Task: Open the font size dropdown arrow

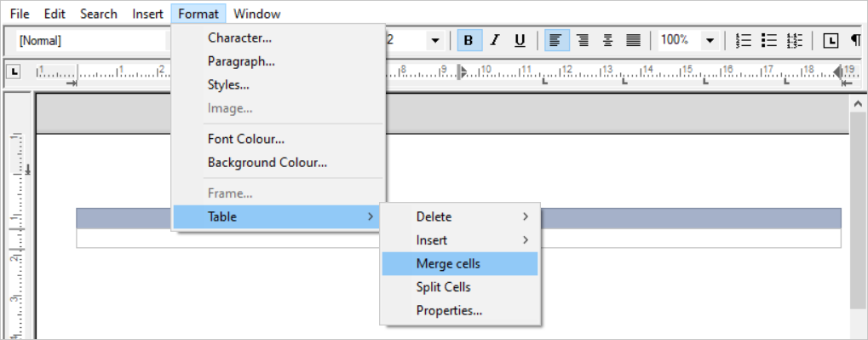Action: 435,40
